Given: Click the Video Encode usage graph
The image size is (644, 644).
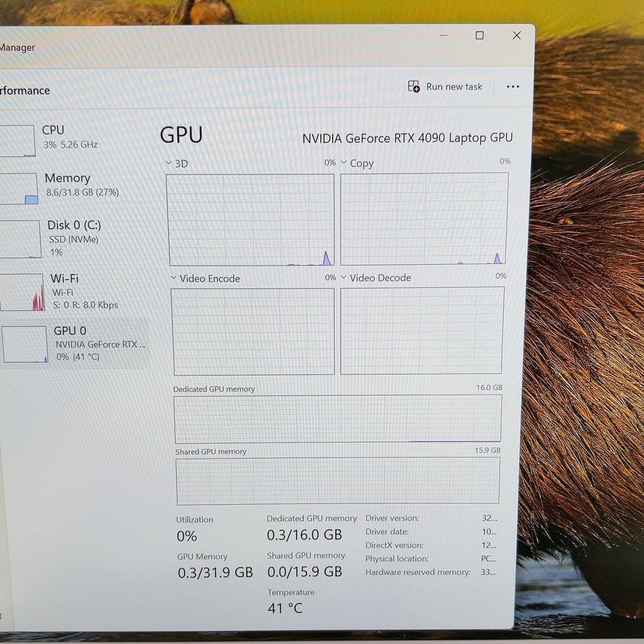Looking at the screenshot, I should pos(253,332).
